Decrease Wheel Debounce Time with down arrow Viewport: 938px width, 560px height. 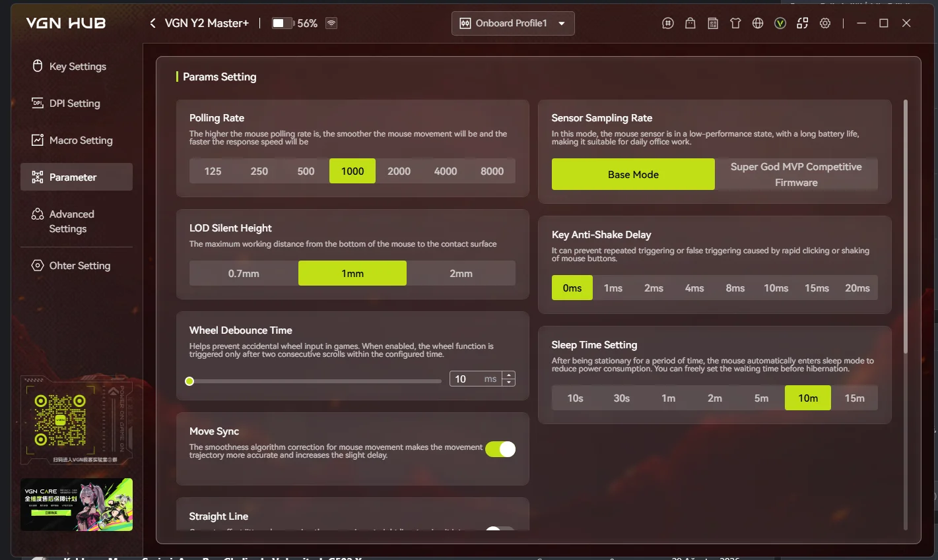pos(508,383)
